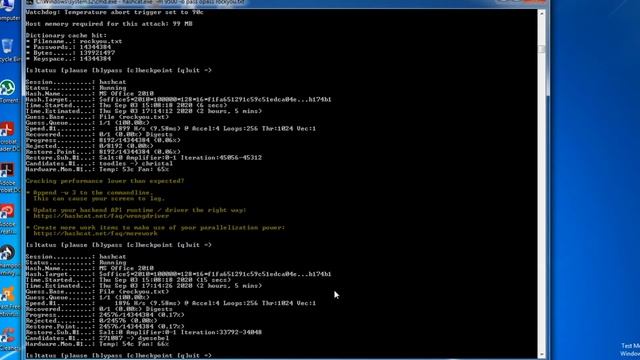
Task: Click the 'Update your backend API runtime' line
Action: click(x=136, y=210)
